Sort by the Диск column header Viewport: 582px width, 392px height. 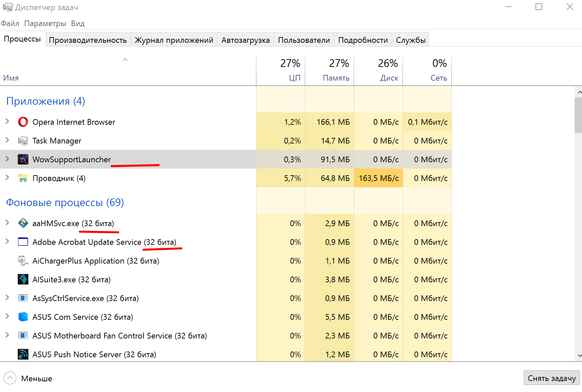[x=378, y=71]
